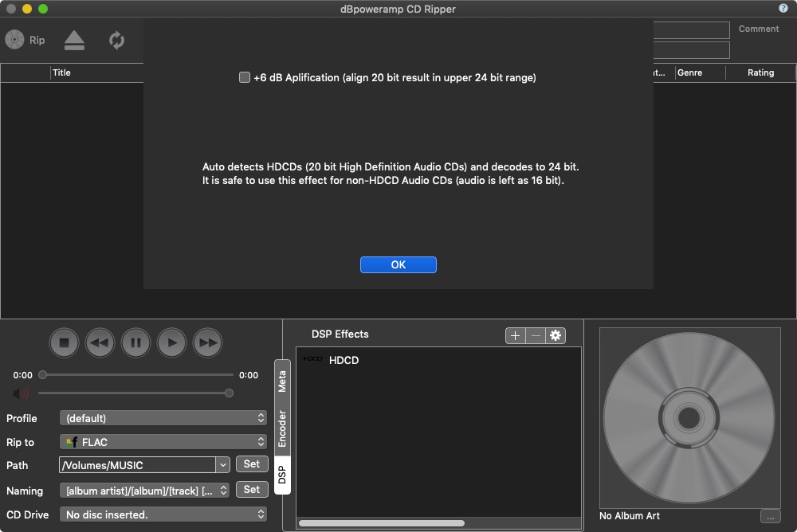797x532 pixels.
Task: Pause playback
Action: [135, 342]
